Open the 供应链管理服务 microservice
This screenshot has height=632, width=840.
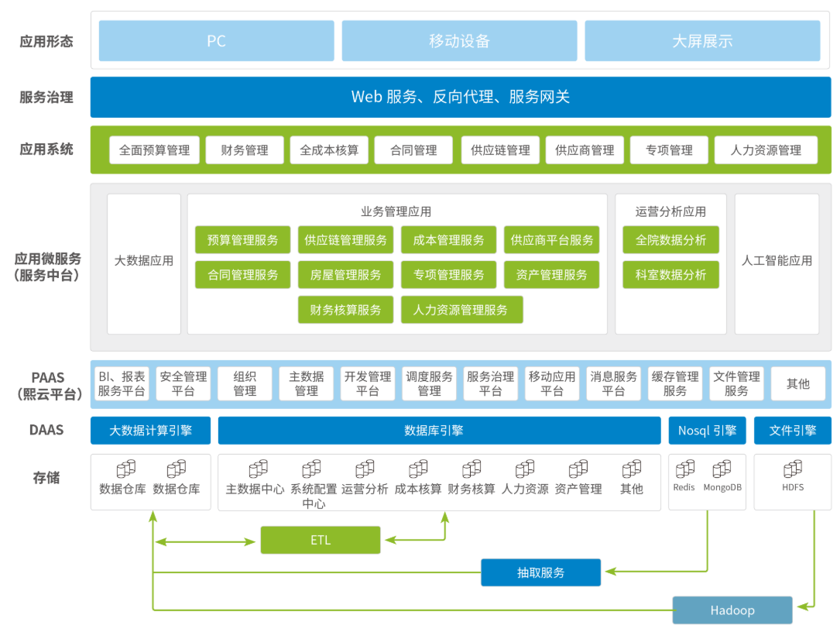click(345, 240)
